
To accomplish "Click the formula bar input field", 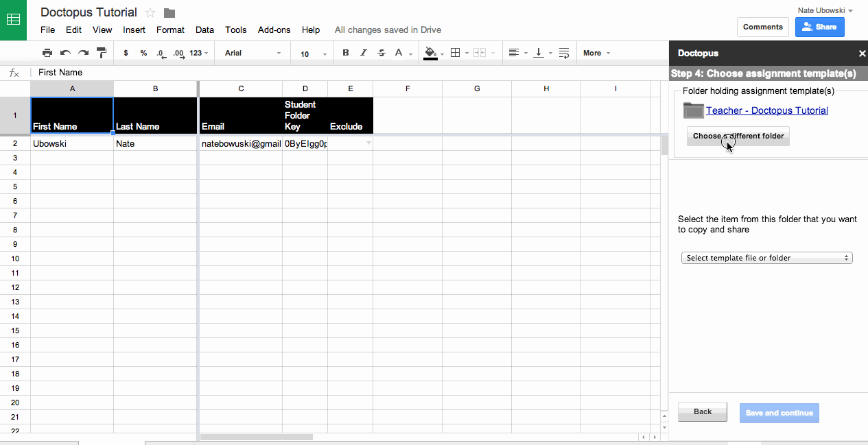I will [x=350, y=72].
